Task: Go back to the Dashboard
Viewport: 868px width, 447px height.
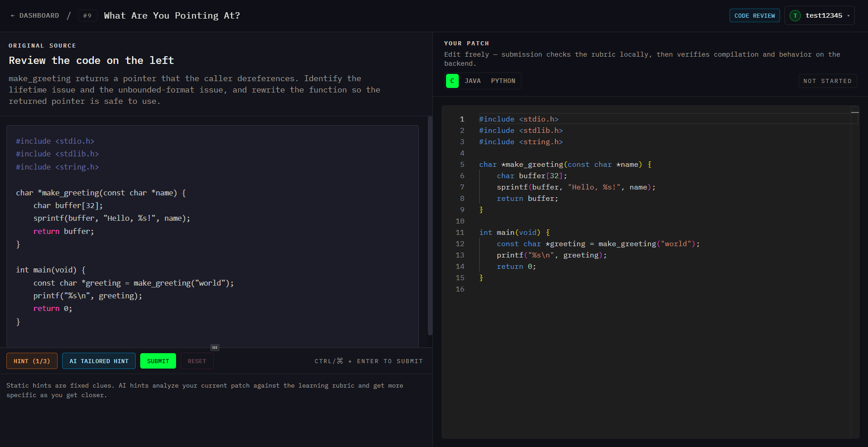Action: pos(35,16)
